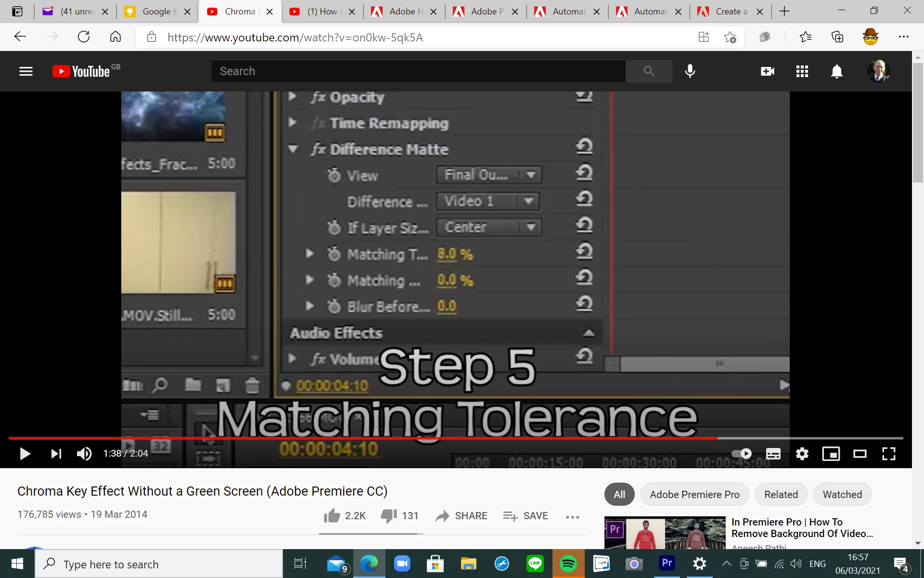Click the voice search microphone

(x=690, y=71)
